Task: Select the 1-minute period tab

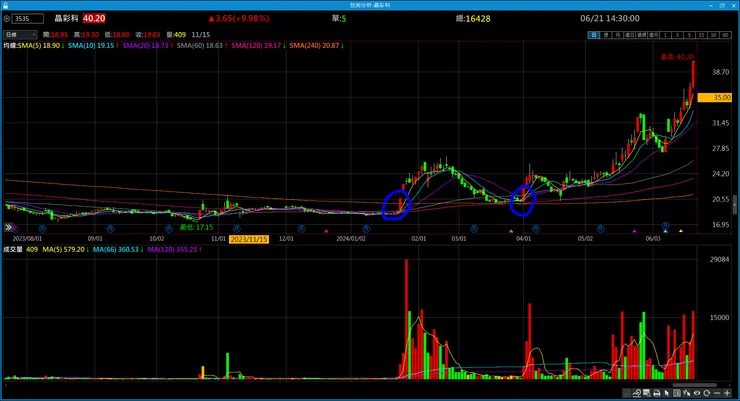Action: (665, 35)
